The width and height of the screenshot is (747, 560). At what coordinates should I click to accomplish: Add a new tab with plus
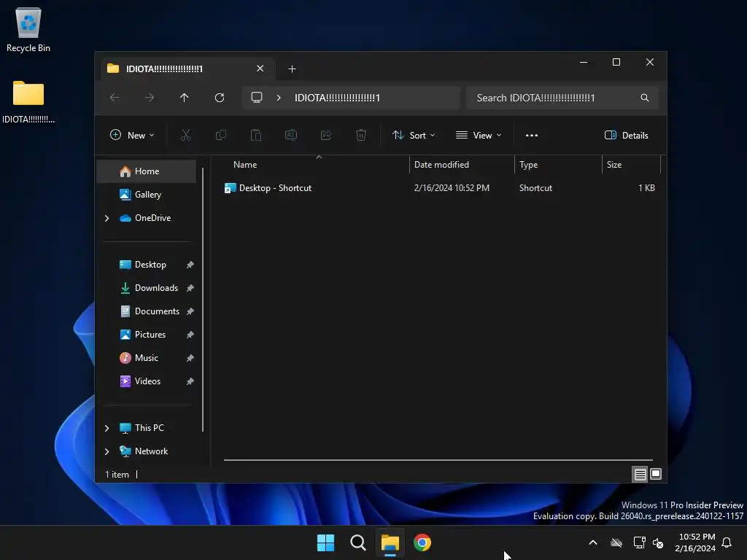point(292,69)
